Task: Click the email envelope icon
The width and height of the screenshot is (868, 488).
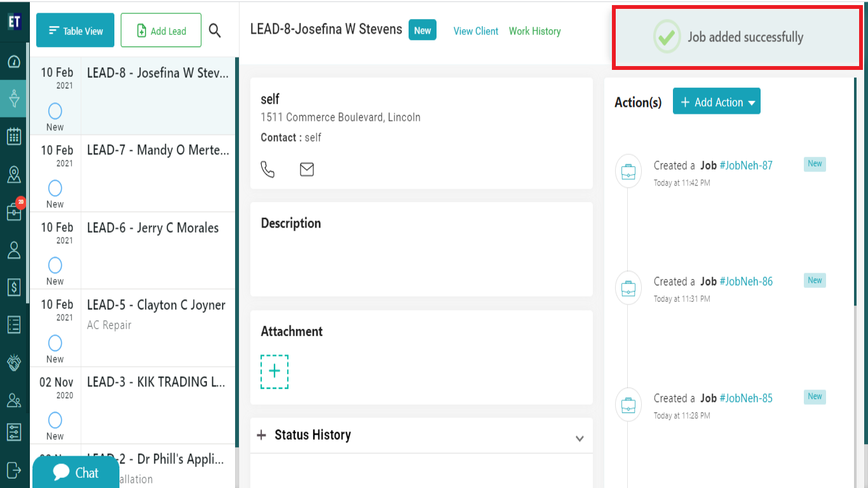Action: pyautogui.click(x=307, y=169)
